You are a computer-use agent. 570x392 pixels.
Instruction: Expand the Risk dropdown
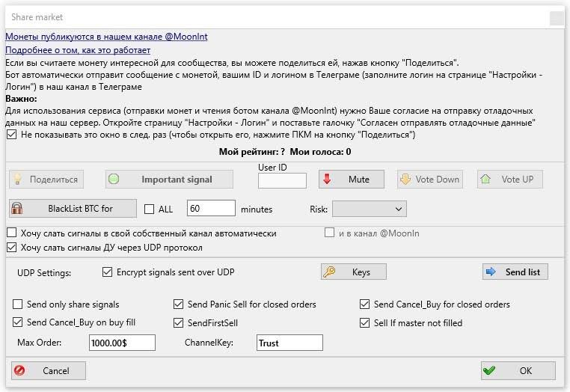(369, 209)
